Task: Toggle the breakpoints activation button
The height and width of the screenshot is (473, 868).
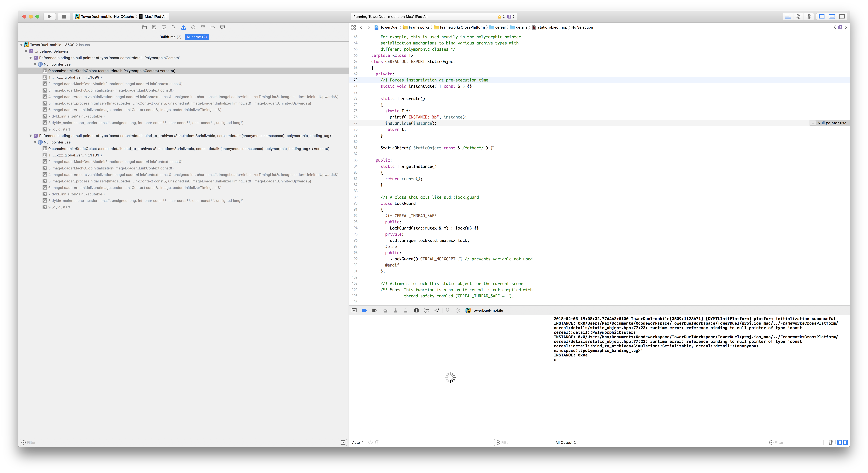Action: coord(364,310)
